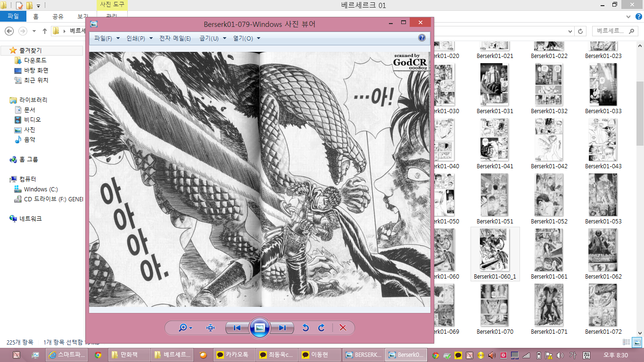Rotate the image counterclockwise

point(305,328)
